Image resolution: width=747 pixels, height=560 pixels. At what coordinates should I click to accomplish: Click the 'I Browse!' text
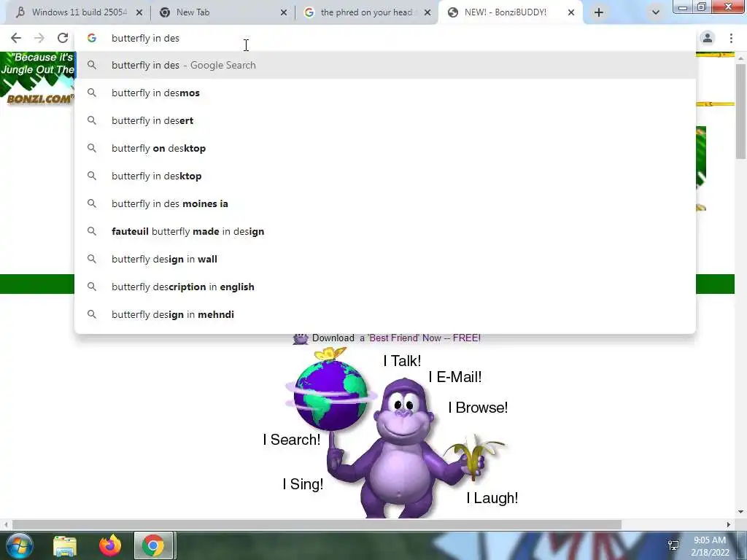tap(478, 408)
